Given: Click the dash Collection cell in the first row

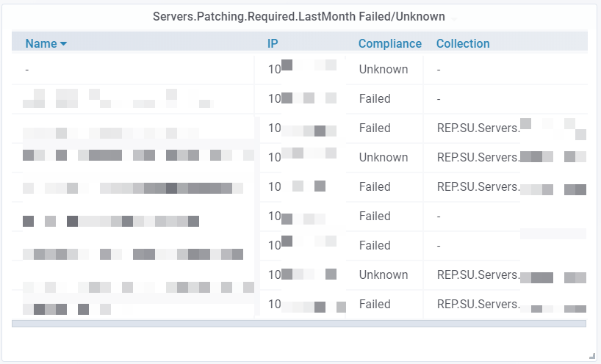Looking at the screenshot, I should click(x=439, y=70).
